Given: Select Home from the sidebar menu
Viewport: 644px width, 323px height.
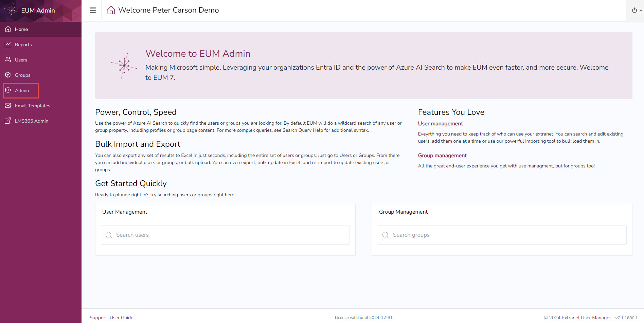Looking at the screenshot, I should 21,29.
